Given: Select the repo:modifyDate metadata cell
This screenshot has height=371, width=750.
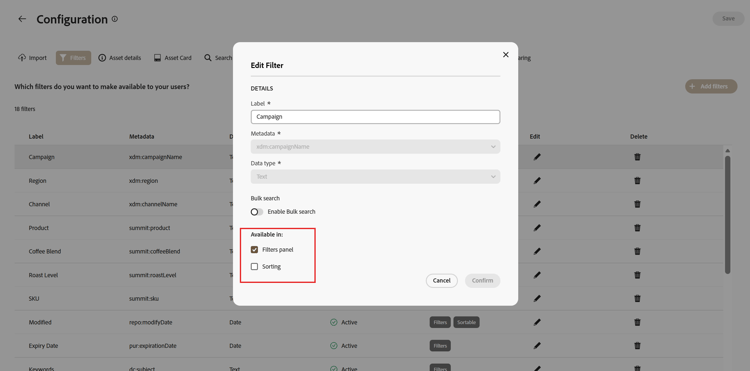Looking at the screenshot, I should tap(150, 322).
